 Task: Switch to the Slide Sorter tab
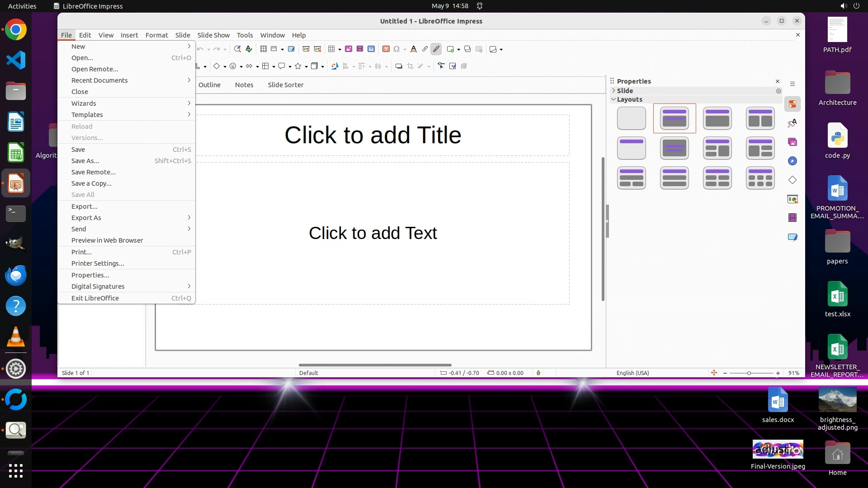[x=285, y=85]
